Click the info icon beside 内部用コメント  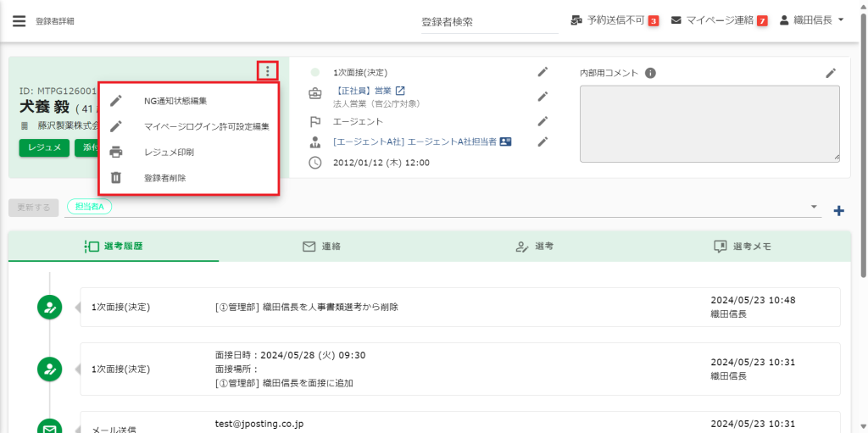(x=650, y=73)
